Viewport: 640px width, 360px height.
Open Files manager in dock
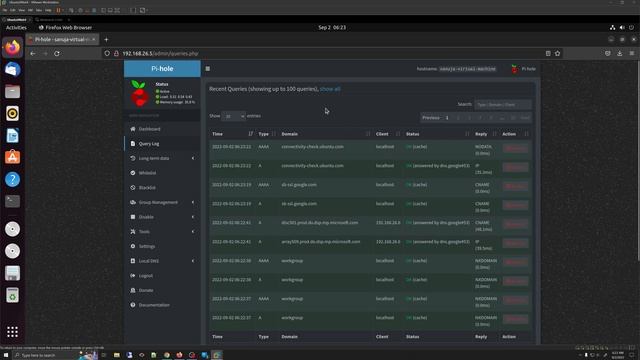point(12,92)
